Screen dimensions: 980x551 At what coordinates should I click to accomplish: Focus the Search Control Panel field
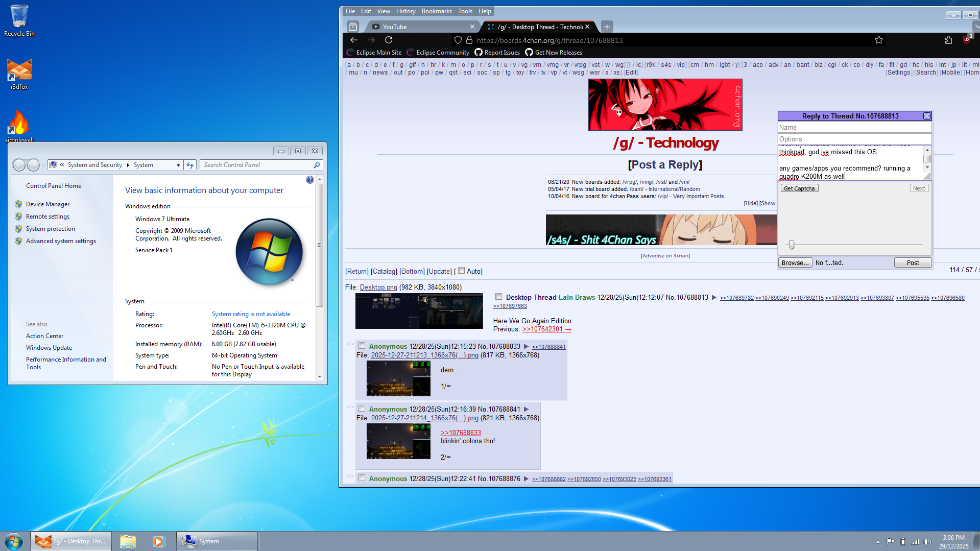(257, 165)
